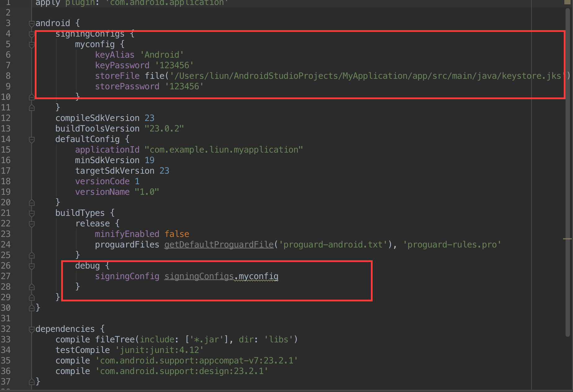Collapse the release block fold marker
The image size is (573, 392).
point(32,224)
